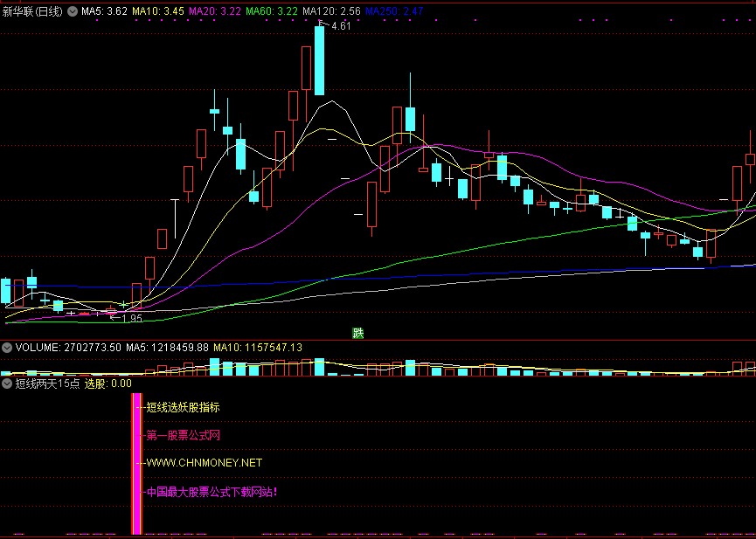Open dropdown arrow next to 新华联(日线) title
This screenshot has width=756, height=539.
tap(73, 11)
